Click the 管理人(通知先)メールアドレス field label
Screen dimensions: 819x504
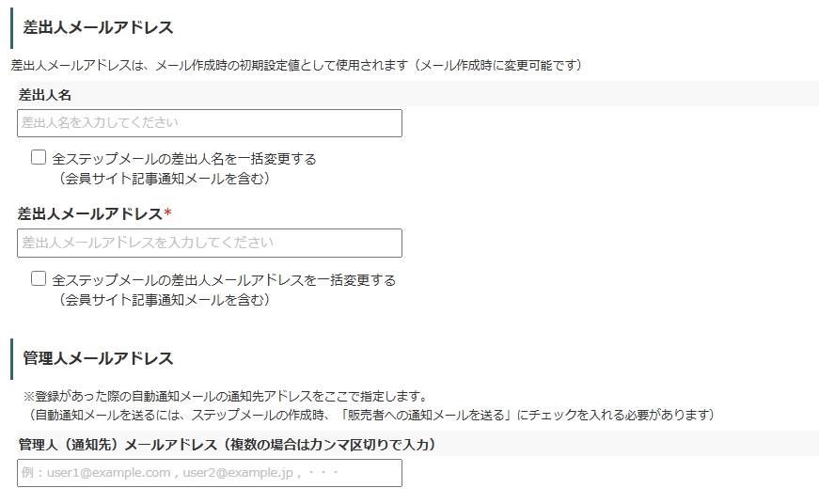click(226, 444)
